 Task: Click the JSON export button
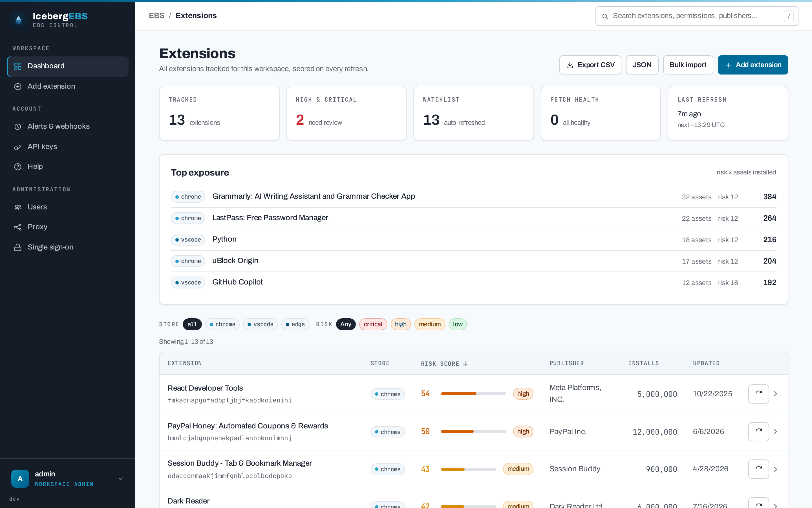point(642,65)
